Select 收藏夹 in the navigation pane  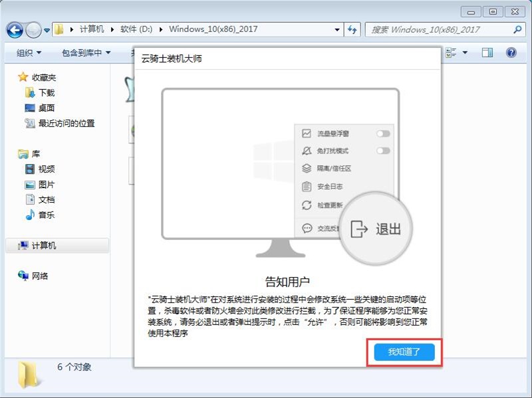(x=44, y=78)
